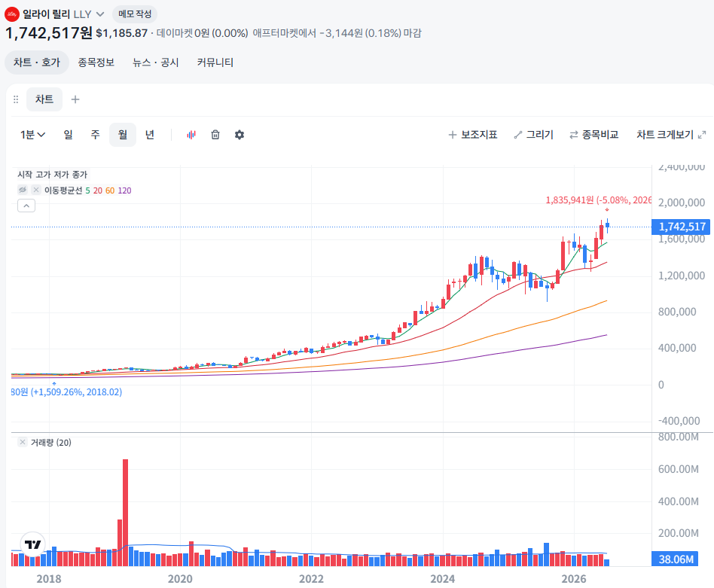Click the Eli Lilly red logo icon
Viewport: 714px width, 588px height.
click(x=12, y=14)
